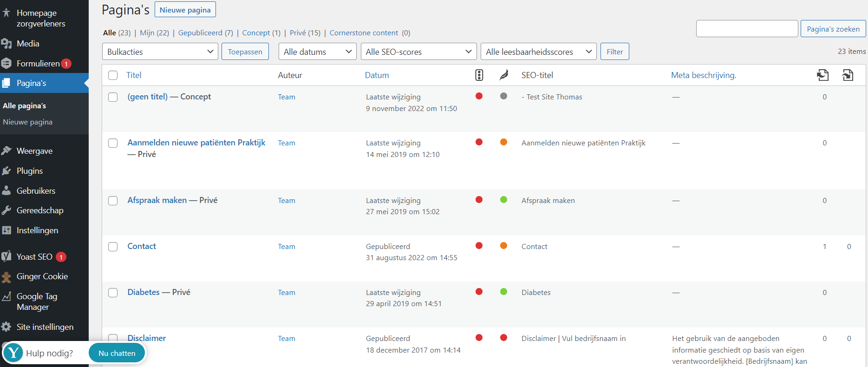Expand the Alle datums filter
Screen dimensions: 868x367
pos(318,52)
